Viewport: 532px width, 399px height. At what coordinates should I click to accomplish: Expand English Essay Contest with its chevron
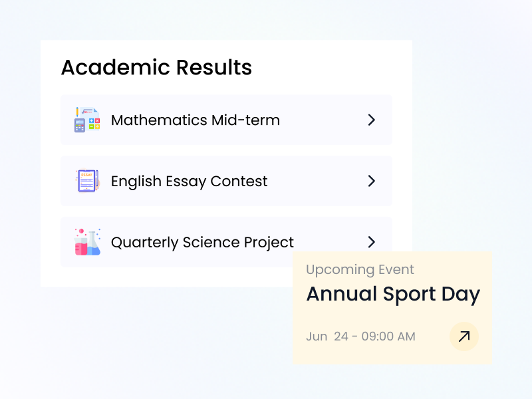[372, 181]
